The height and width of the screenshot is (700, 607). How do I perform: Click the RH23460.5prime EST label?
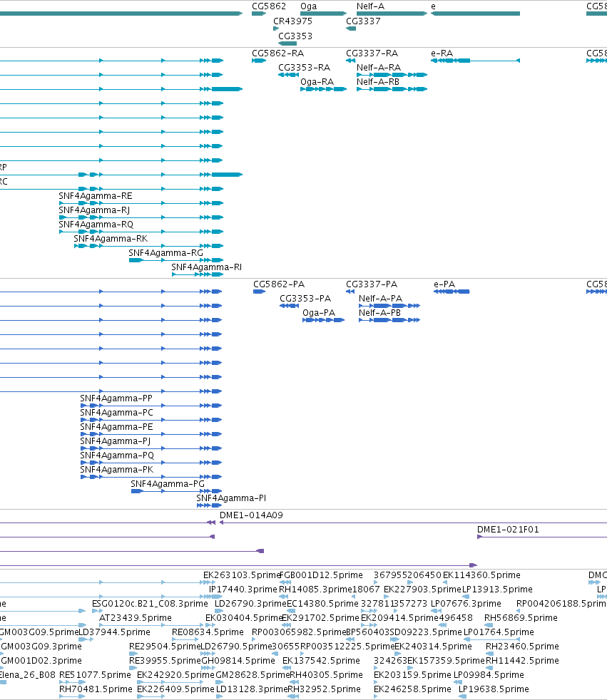coord(523,647)
